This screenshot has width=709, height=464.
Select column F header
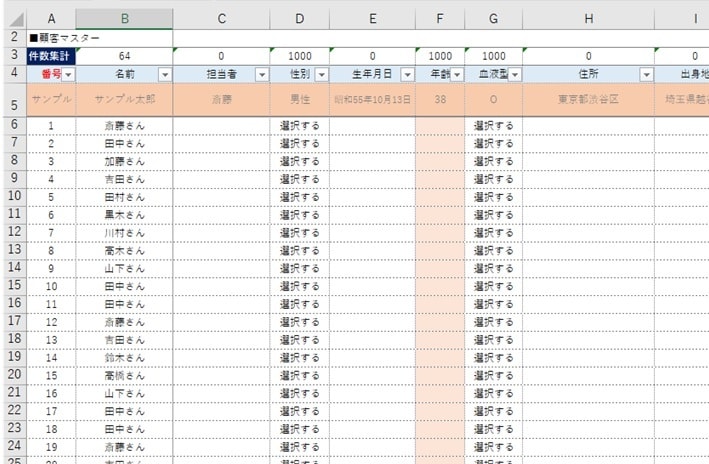coord(440,19)
